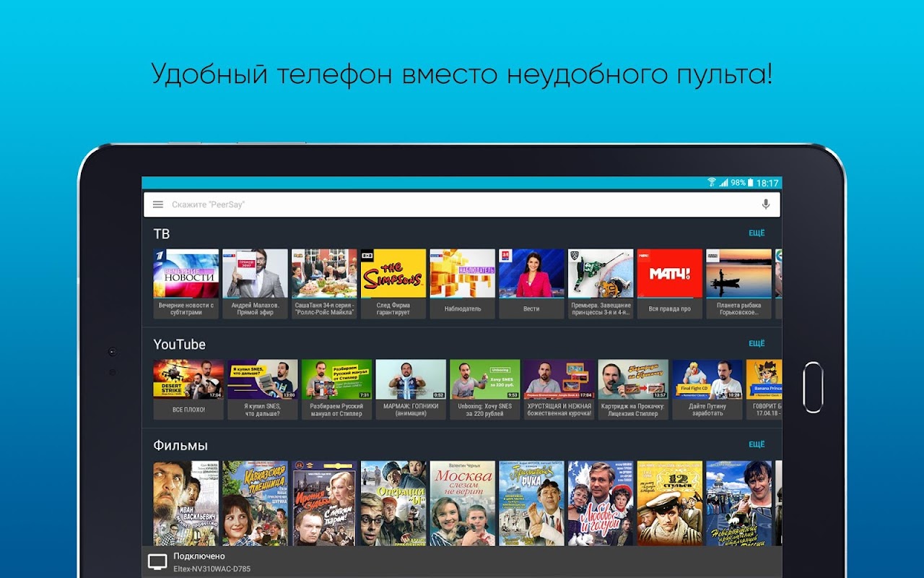Screen dimensions: 924x578
Task: Tap the Wi-Fi status icon
Action: [x=711, y=183]
